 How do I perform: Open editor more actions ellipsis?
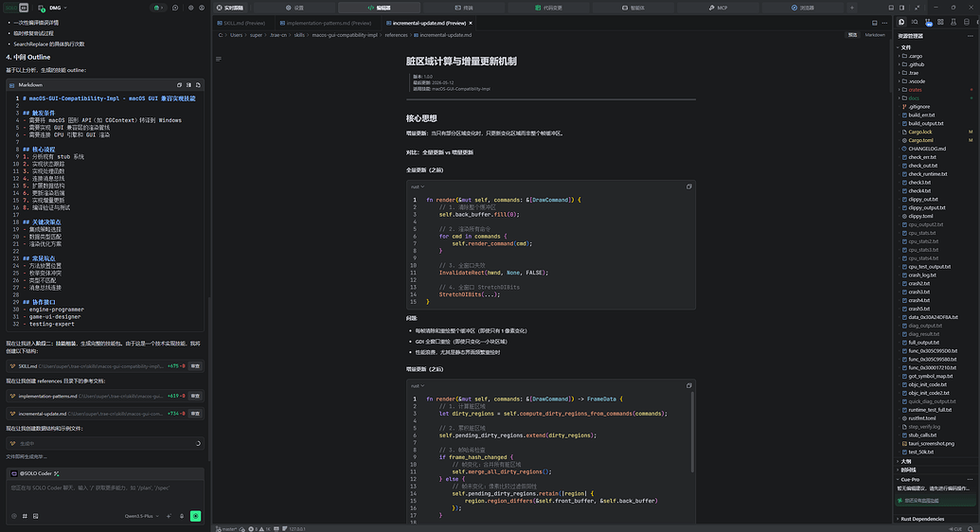coord(884,23)
